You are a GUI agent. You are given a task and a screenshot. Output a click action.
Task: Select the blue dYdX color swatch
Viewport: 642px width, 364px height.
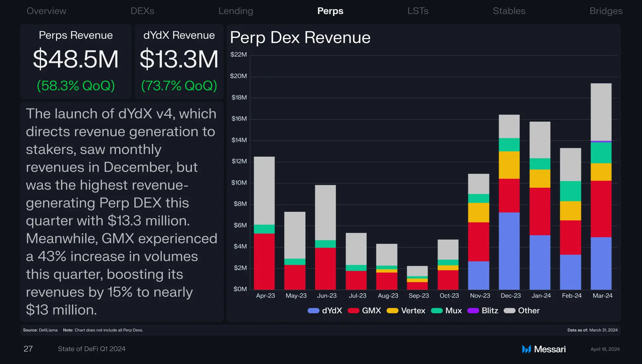(x=313, y=310)
